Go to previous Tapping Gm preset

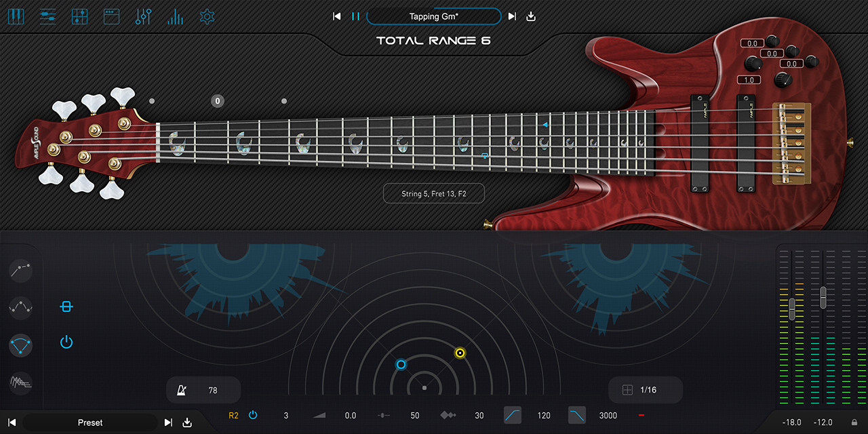pos(337,16)
